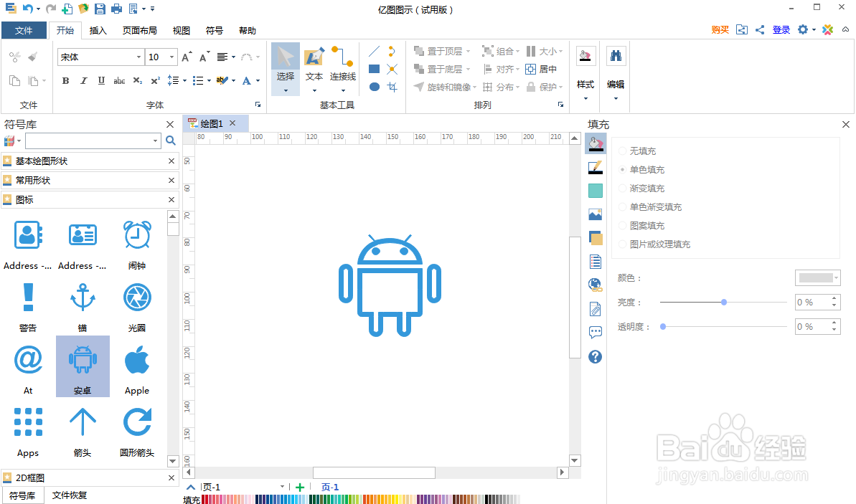Open the hyperlink globe panel icon

point(595,285)
